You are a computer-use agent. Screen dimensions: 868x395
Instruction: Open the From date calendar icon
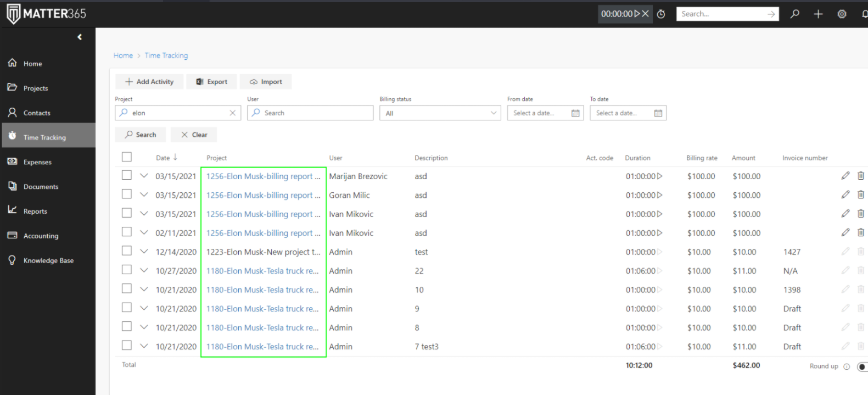point(575,113)
